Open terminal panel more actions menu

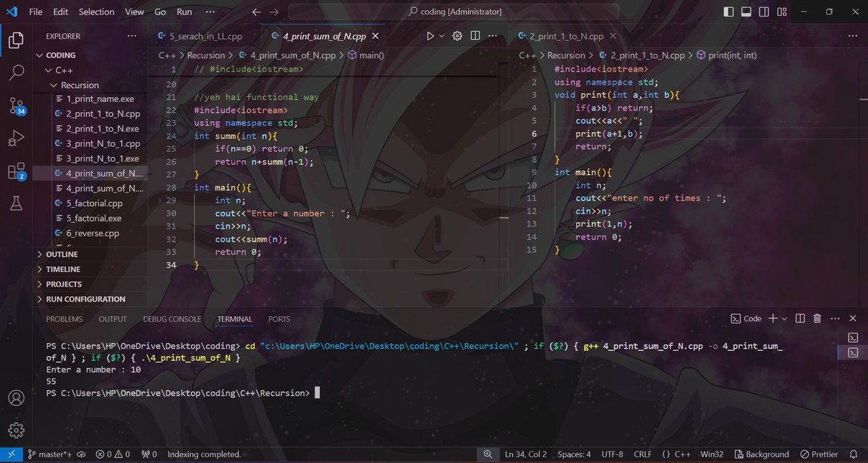point(835,318)
